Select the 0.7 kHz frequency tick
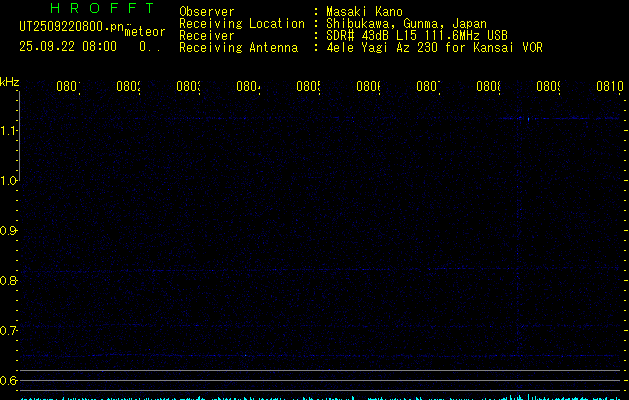 pyautogui.click(x=9, y=331)
